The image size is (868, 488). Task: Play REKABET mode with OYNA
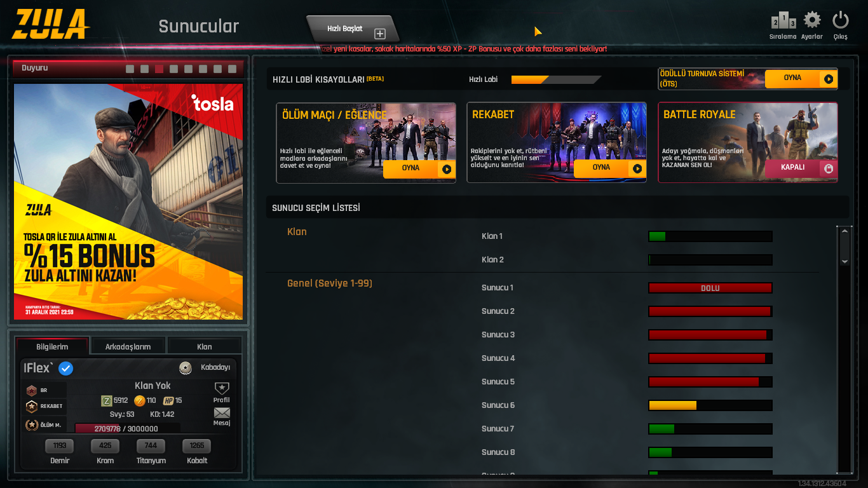pos(610,168)
